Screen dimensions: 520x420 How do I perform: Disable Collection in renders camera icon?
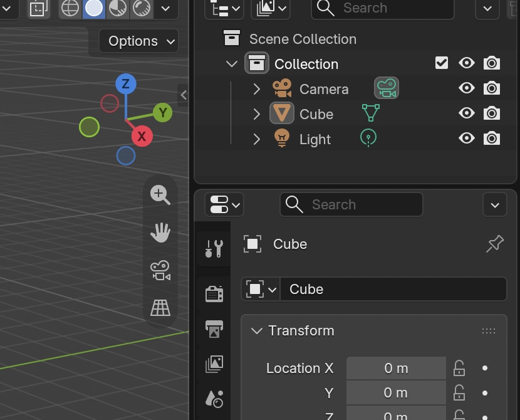coord(491,63)
